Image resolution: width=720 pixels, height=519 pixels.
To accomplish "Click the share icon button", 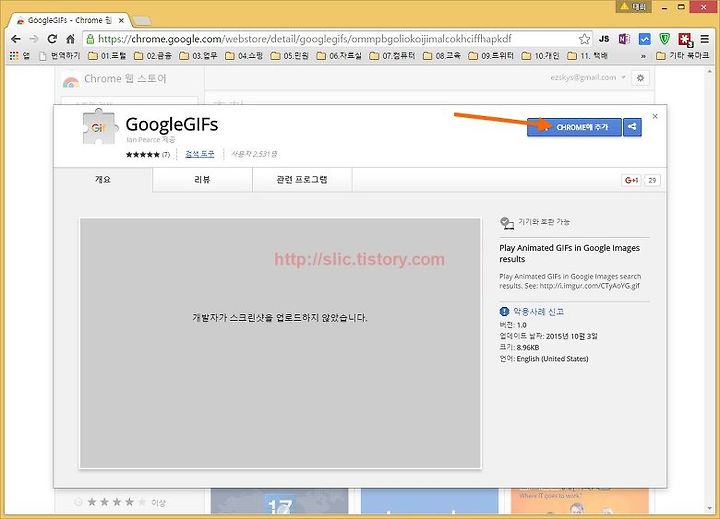I will pos(632,127).
